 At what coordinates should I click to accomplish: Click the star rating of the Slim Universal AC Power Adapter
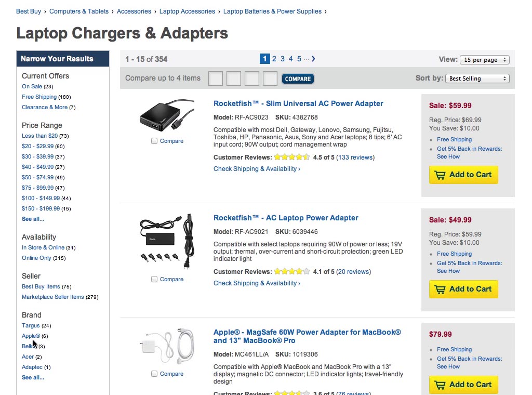point(292,157)
